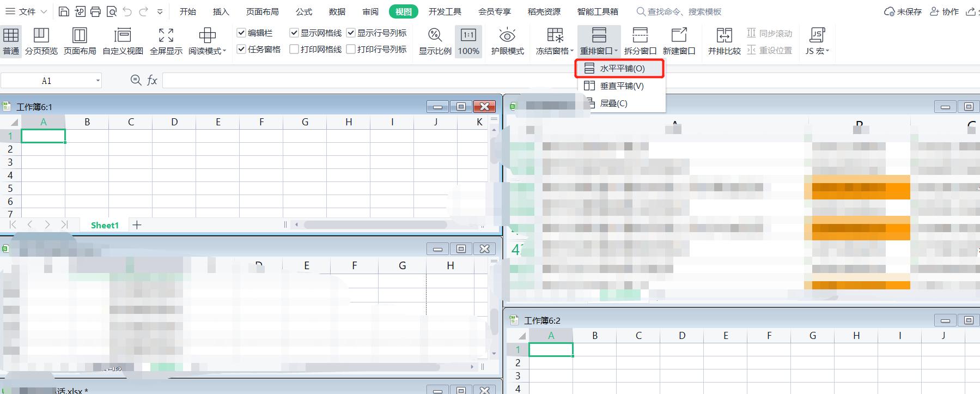The image size is (980, 394).
Task: Open the 数据 ribbon tab
Action: coord(337,11)
